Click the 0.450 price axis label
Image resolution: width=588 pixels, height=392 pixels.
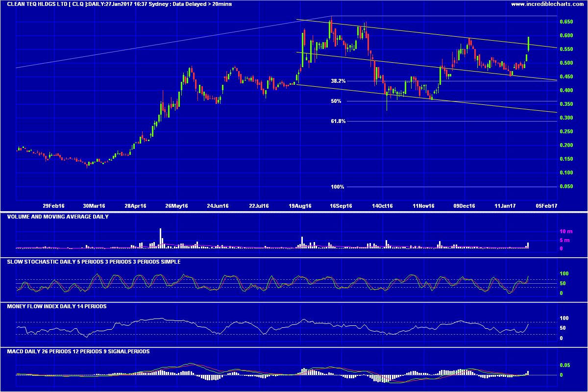566,77
